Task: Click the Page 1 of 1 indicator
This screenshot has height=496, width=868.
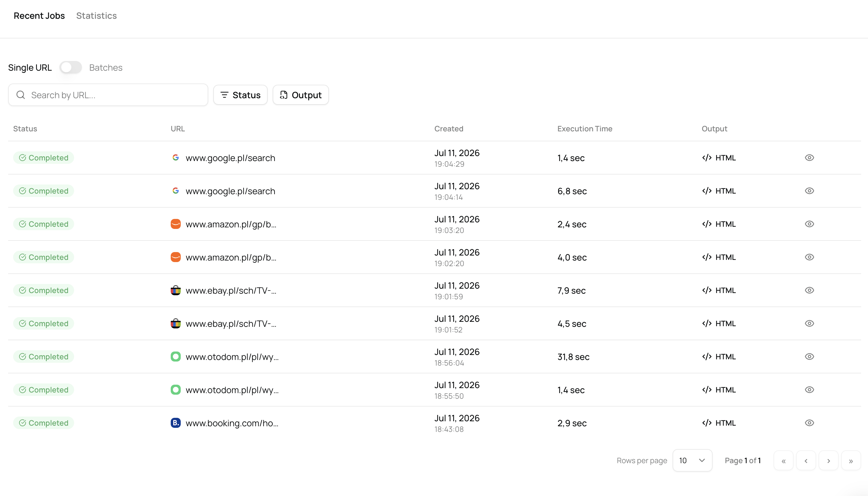Action: pyautogui.click(x=743, y=461)
